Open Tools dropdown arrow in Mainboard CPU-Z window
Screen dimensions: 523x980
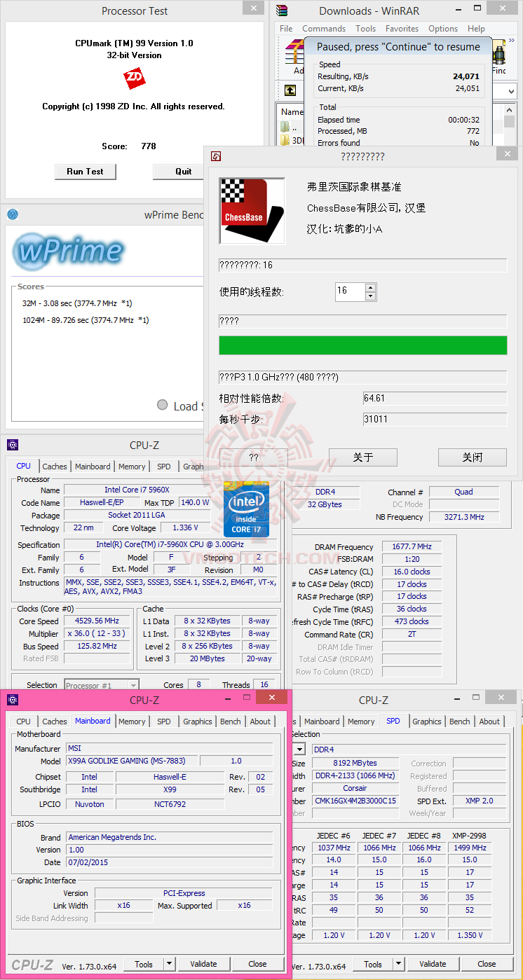tap(170, 964)
